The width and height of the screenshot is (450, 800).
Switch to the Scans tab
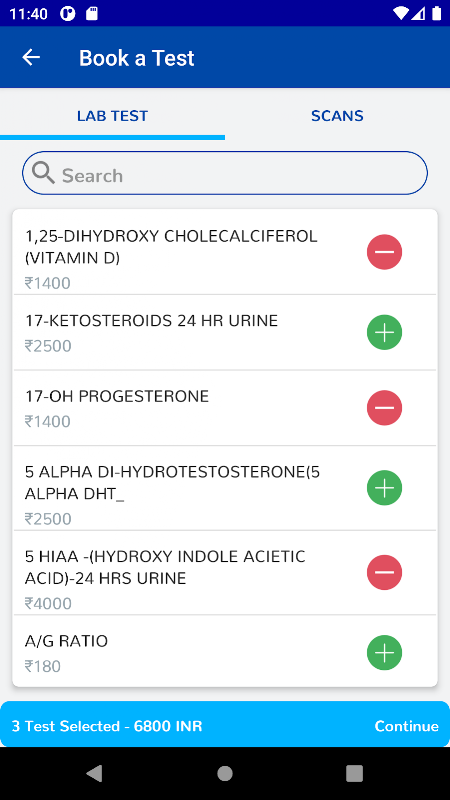click(337, 116)
